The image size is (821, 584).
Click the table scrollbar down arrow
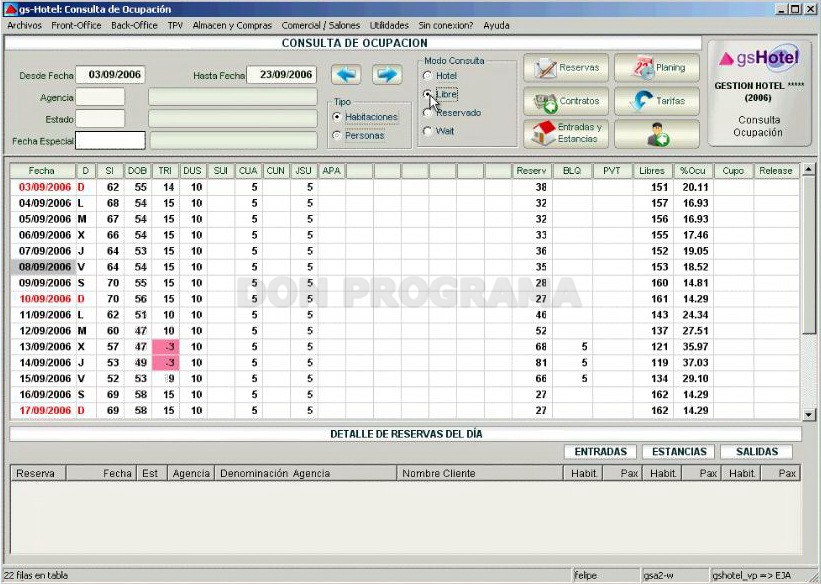(x=808, y=414)
